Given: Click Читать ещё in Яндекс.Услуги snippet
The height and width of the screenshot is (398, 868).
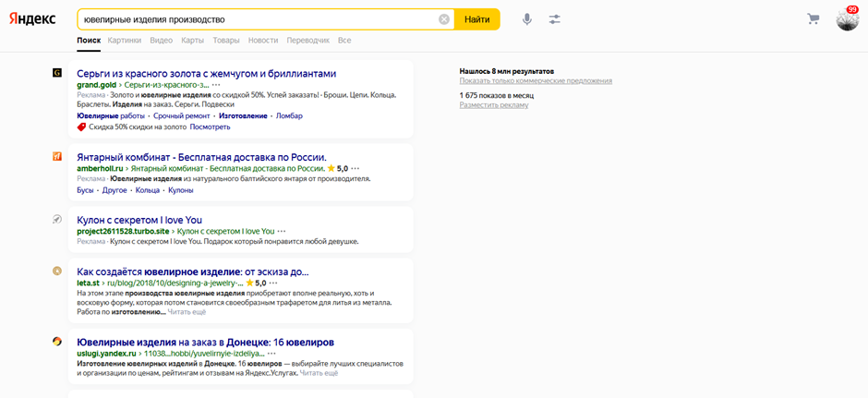Looking at the screenshot, I should [319, 373].
